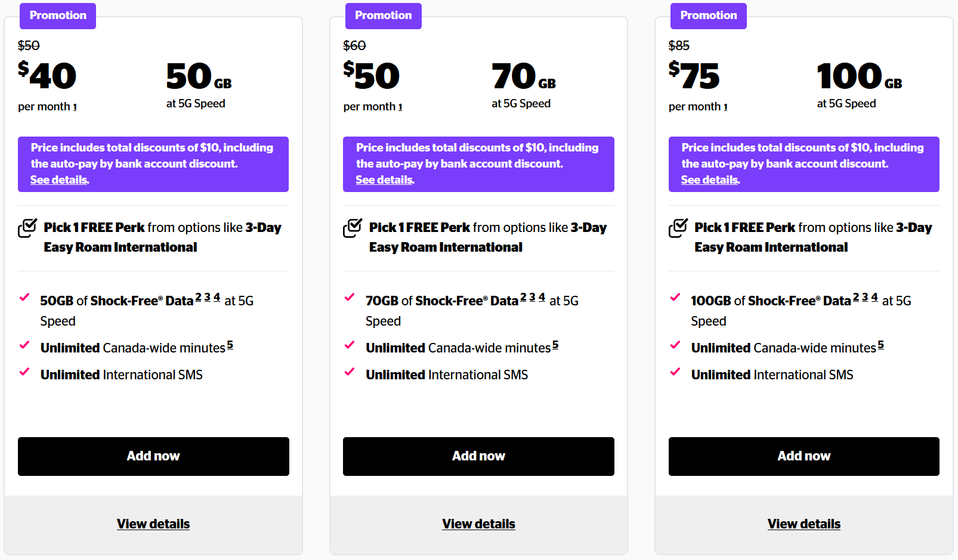The width and height of the screenshot is (958, 560).
Task: Click Add now for the 100GB plan
Action: [x=804, y=456]
